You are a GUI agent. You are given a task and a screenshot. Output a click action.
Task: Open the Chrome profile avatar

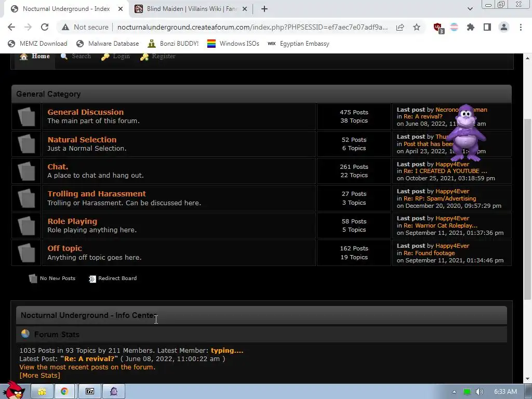[504, 27]
